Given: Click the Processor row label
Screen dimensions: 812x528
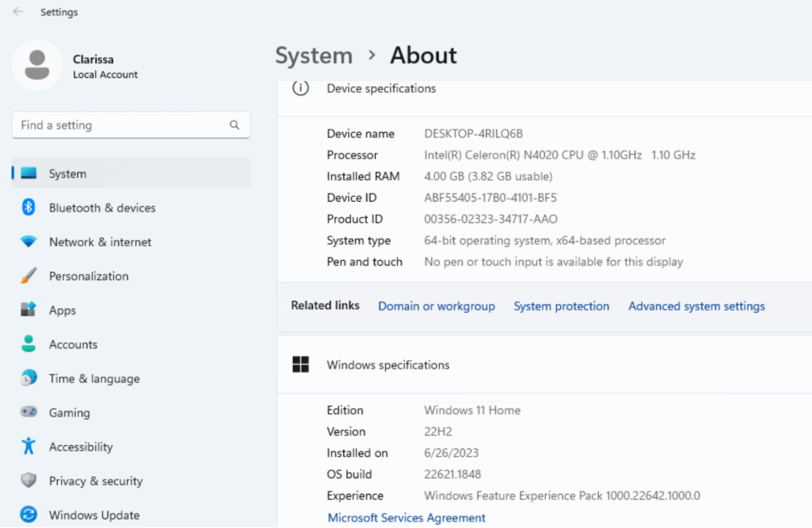Looking at the screenshot, I should coord(352,155).
